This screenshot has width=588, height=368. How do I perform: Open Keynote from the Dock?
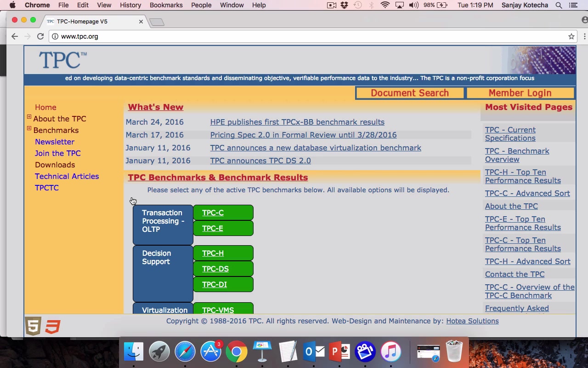tap(262, 352)
